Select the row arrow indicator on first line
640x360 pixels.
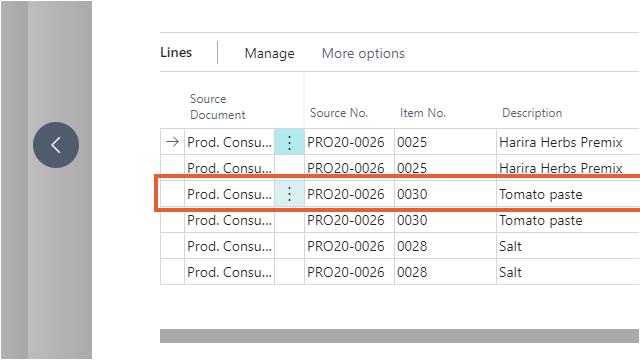[x=172, y=142]
